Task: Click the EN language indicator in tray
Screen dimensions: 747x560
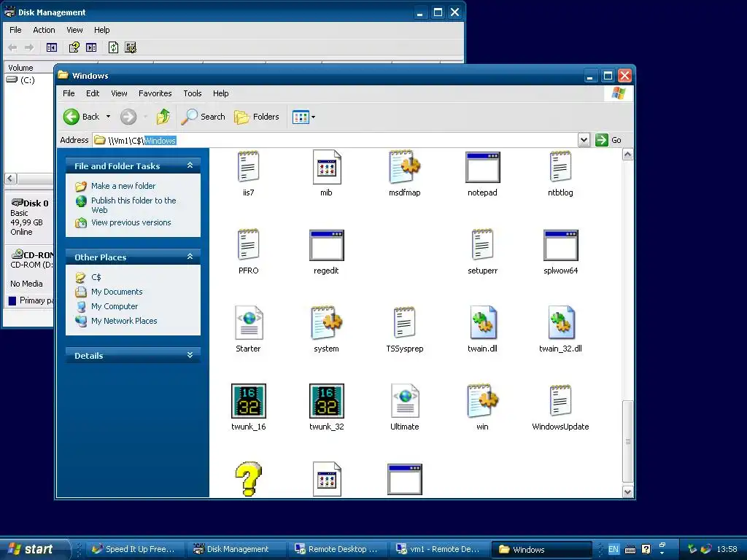Action: [613, 549]
